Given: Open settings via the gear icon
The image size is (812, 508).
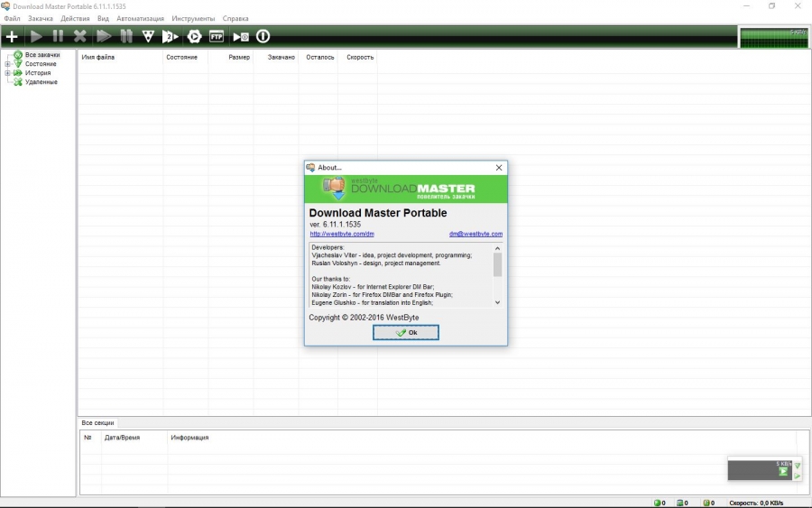Looking at the screenshot, I should [194, 37].
